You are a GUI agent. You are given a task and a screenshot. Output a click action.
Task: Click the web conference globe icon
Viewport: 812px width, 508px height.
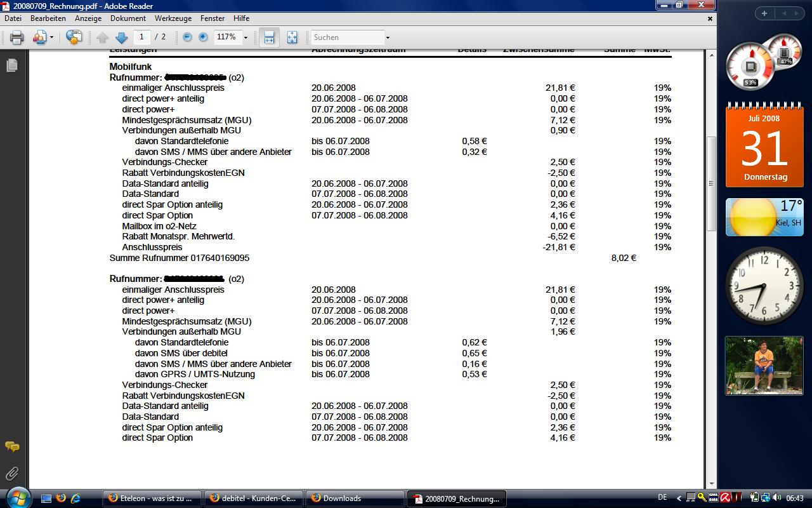click(x=74, y=37)
